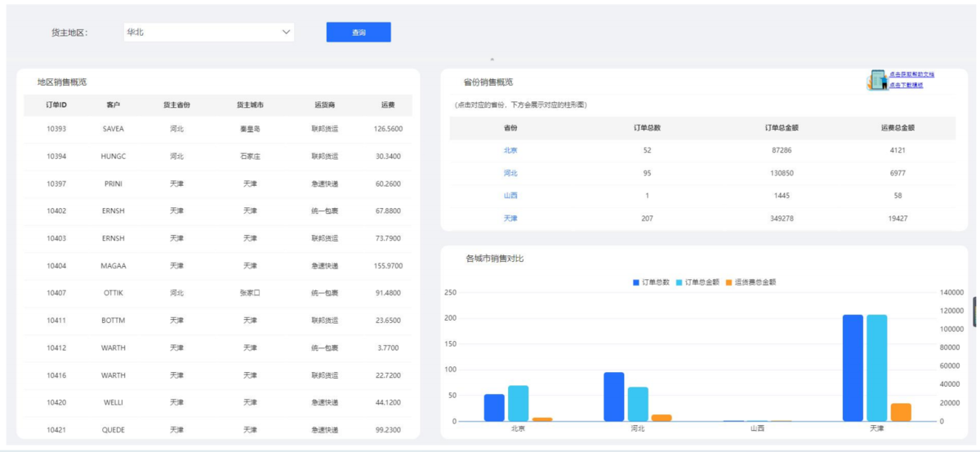980x452 pixels.
Task: Click the 河北 blue 订单总数 bar
Action: click(614, 397)
